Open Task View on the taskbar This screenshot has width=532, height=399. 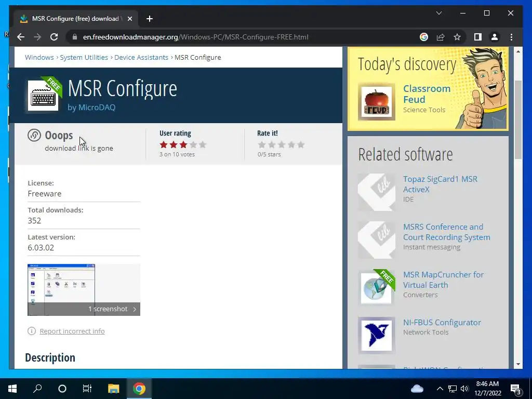87,389
